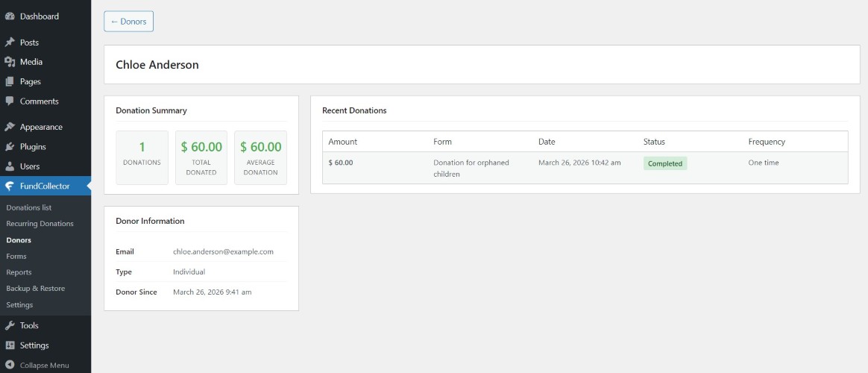Click the Completed status badge
This screenshot has width=868, height=373.
(665, 164)
